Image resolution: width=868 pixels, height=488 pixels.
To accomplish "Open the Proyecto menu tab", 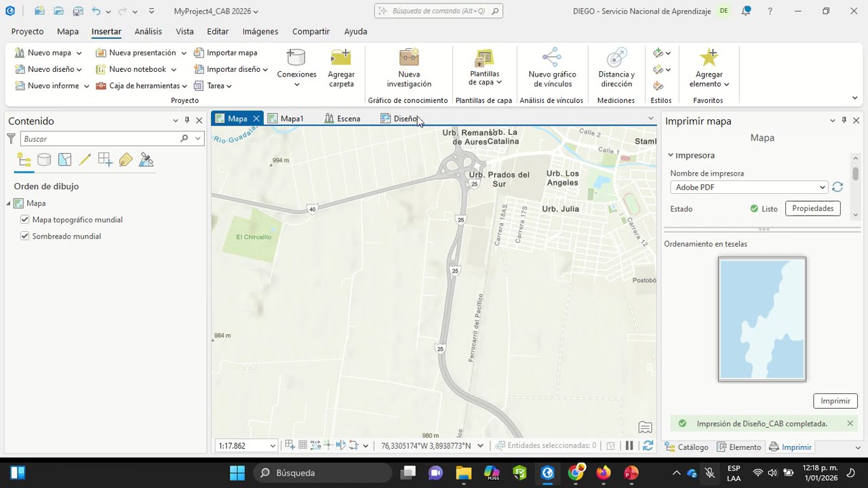I will pos(27,31).
